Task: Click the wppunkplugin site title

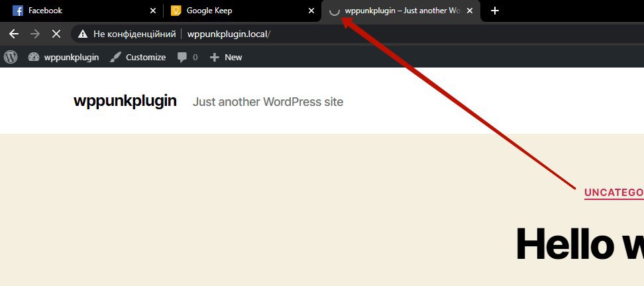Action: [125, 101]
